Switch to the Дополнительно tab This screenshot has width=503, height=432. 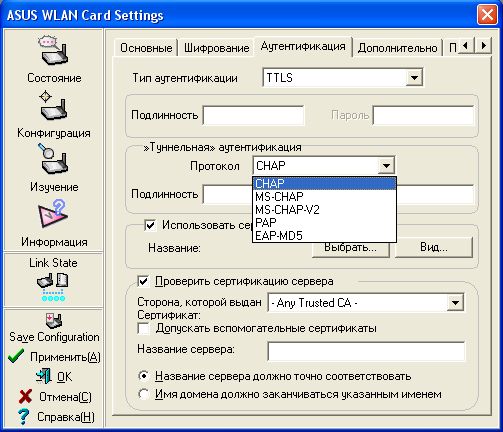click(397, 48)
